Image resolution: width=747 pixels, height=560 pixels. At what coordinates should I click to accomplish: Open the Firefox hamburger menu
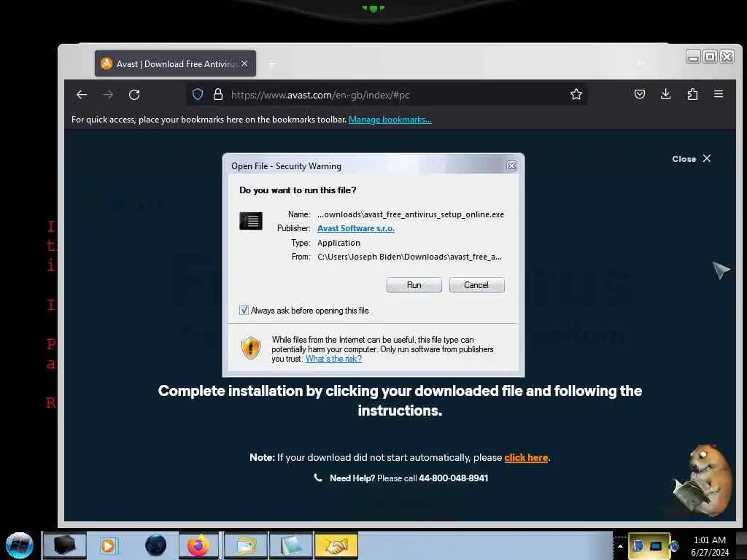pos(719,94)
